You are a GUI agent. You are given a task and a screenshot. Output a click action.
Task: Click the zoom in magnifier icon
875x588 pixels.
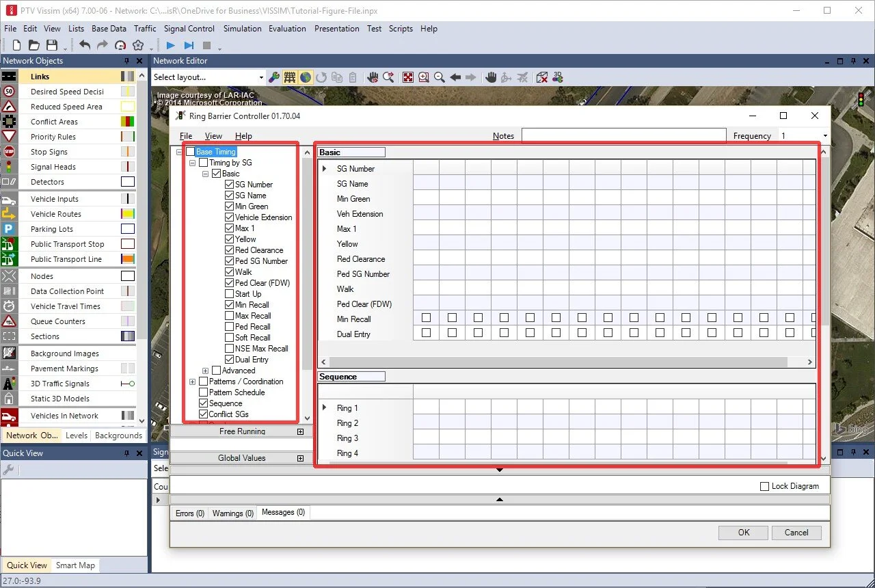(424, 77)
